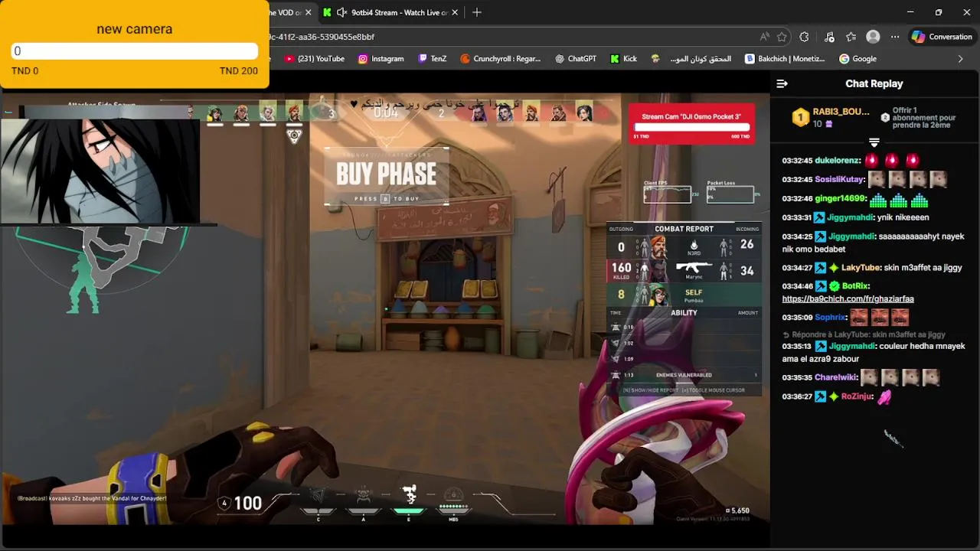Click Sophrix's username in chat
The height and width of the screenshot is (551, 980).
pyautogui.click(x=830, y=317)
